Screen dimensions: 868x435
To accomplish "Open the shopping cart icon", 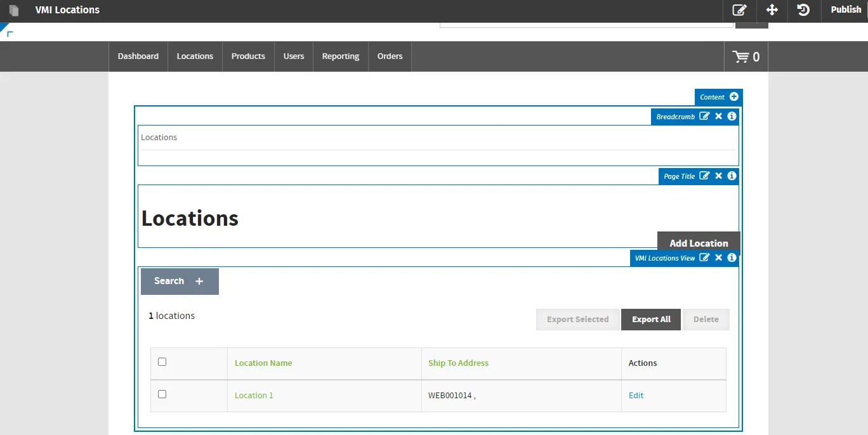I will [740, 57].
